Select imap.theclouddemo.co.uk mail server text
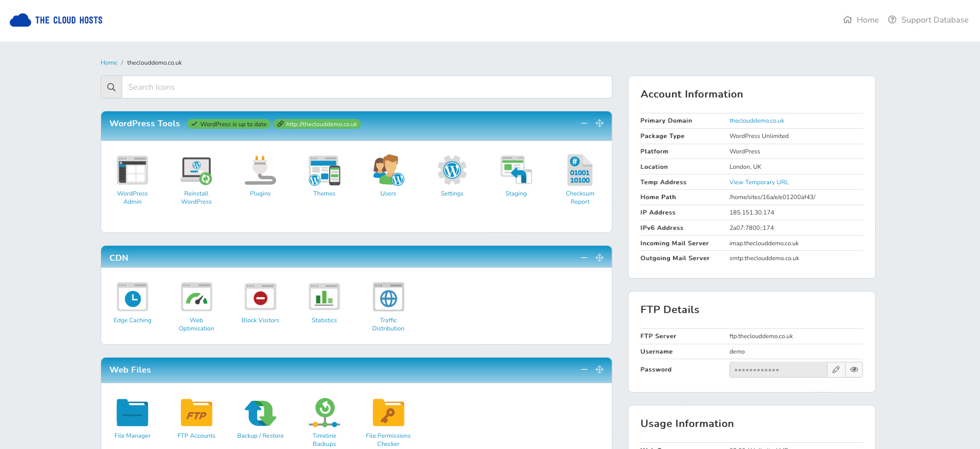Screen dimensions: 980x449 click(764, 243)
